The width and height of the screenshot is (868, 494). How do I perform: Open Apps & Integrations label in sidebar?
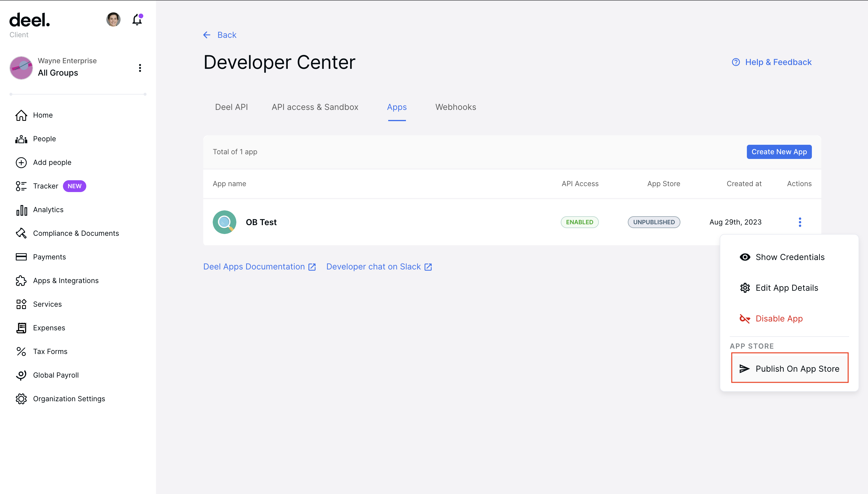pyautogui.click(x=66, y=281)
